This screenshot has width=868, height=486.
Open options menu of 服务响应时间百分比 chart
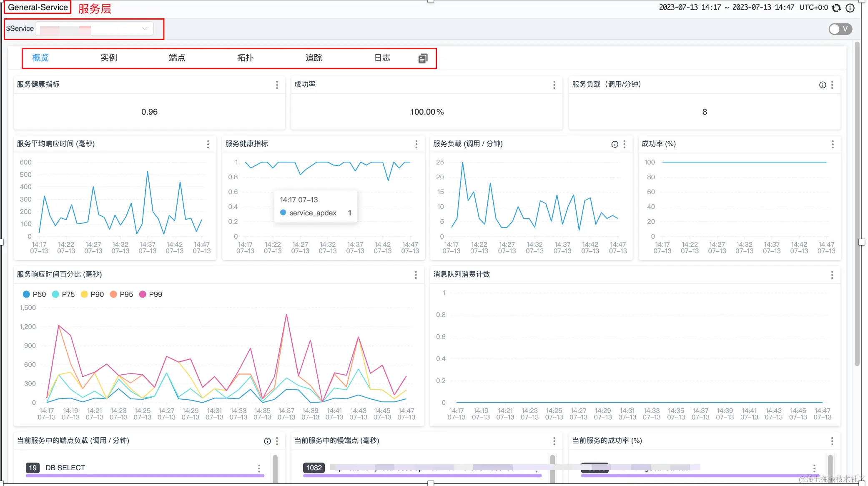click(416, 275)
